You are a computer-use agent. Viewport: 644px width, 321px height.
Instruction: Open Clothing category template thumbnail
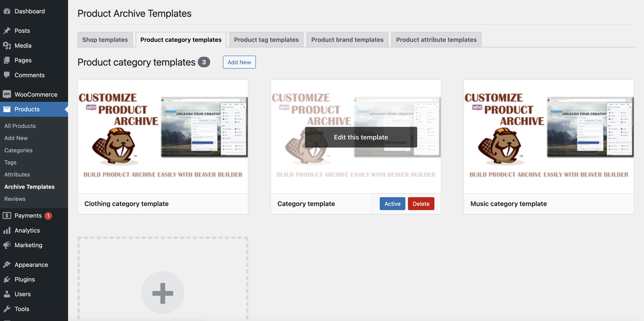[x=163, y=137]
